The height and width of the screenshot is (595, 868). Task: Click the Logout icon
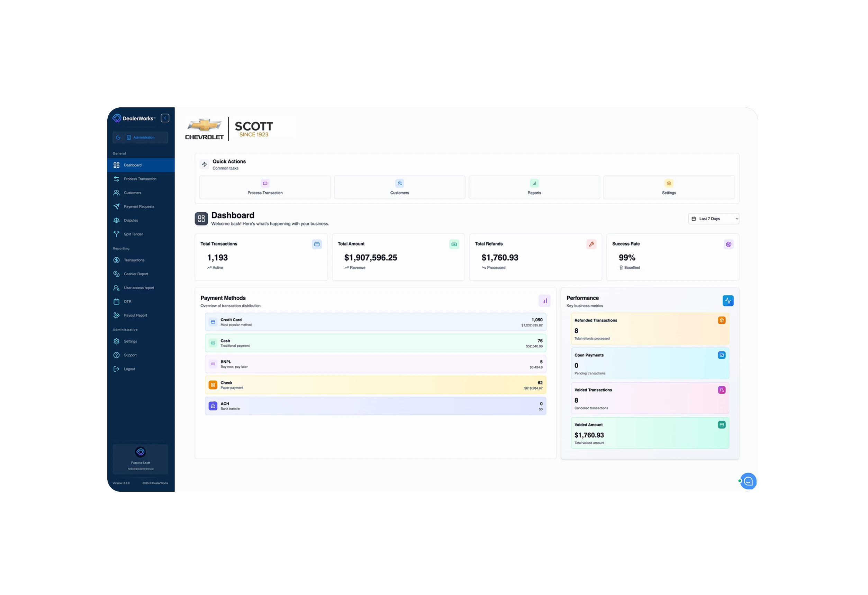[x=117, y=369]
